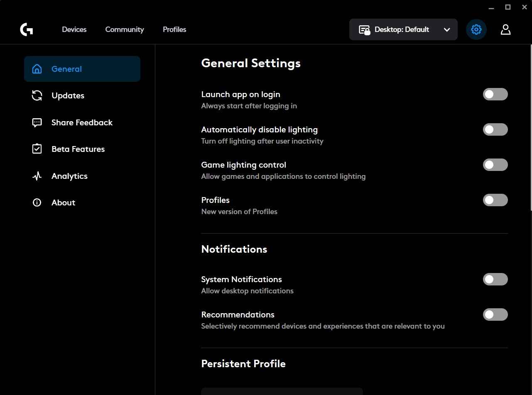Click the locked profile icon beside Desktop: Default
The image size is (532, 395).
tap(364, 30)
